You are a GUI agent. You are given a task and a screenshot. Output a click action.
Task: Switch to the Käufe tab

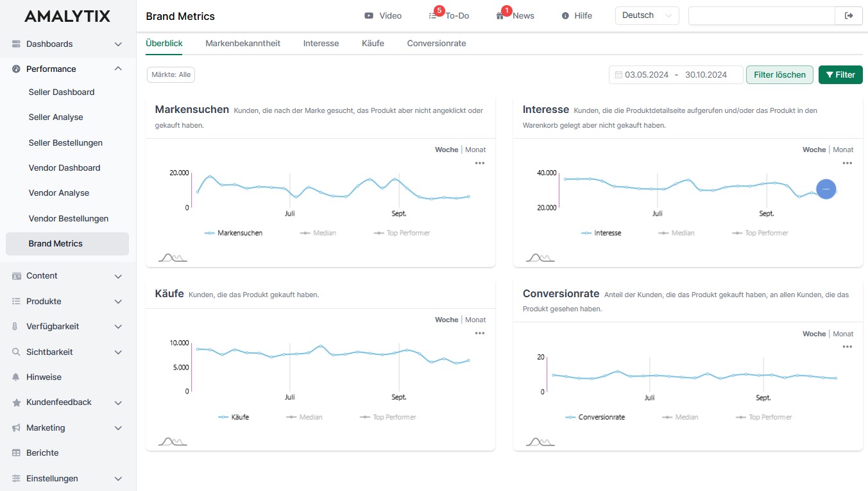(x=373, y=44)
